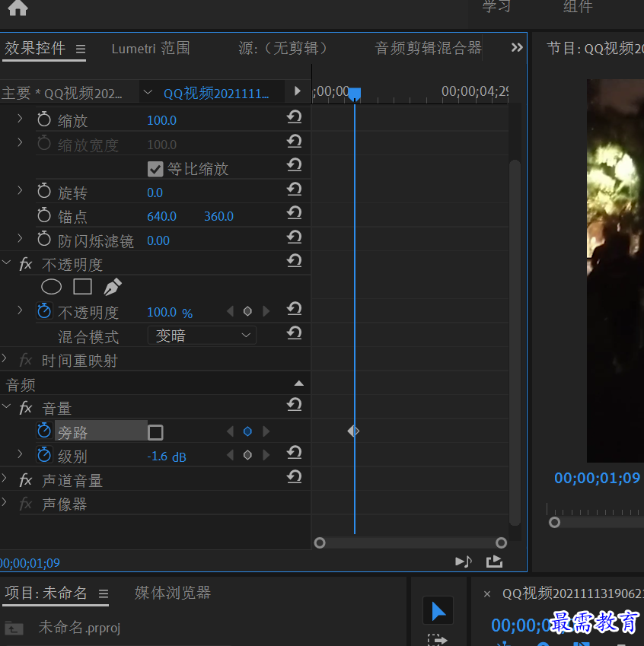Click the export frame icon in Effect Controls
Viewport: 644px width, 646px height.
tap(494, 562)
